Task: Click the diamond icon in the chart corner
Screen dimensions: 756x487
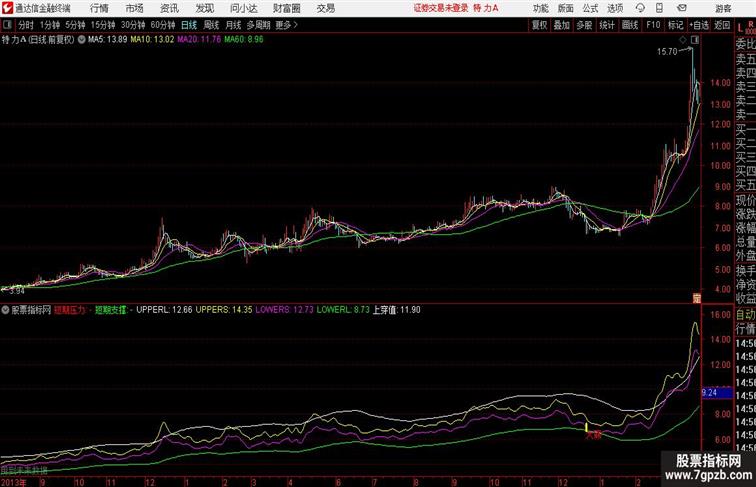Action: coord(683,40)
